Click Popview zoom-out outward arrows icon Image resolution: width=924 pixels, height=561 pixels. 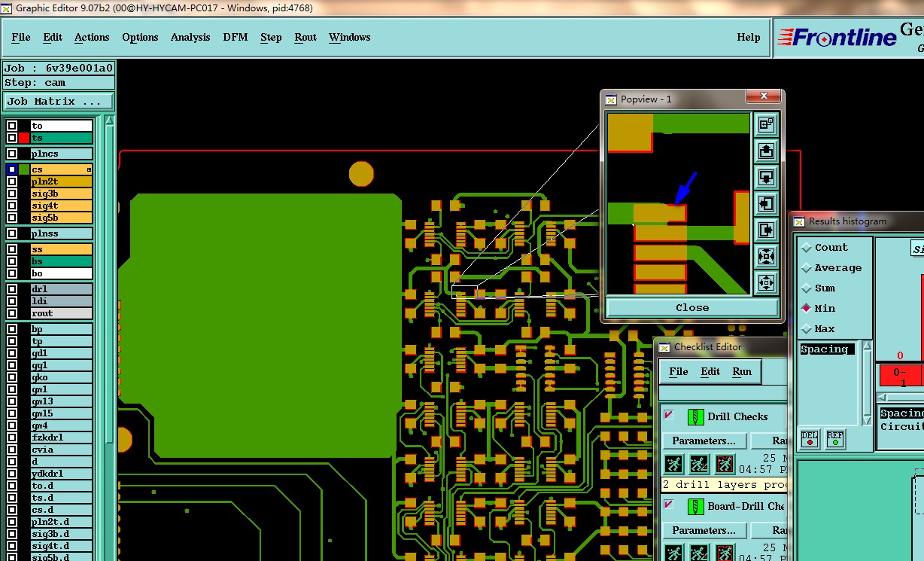pos(766,282)
